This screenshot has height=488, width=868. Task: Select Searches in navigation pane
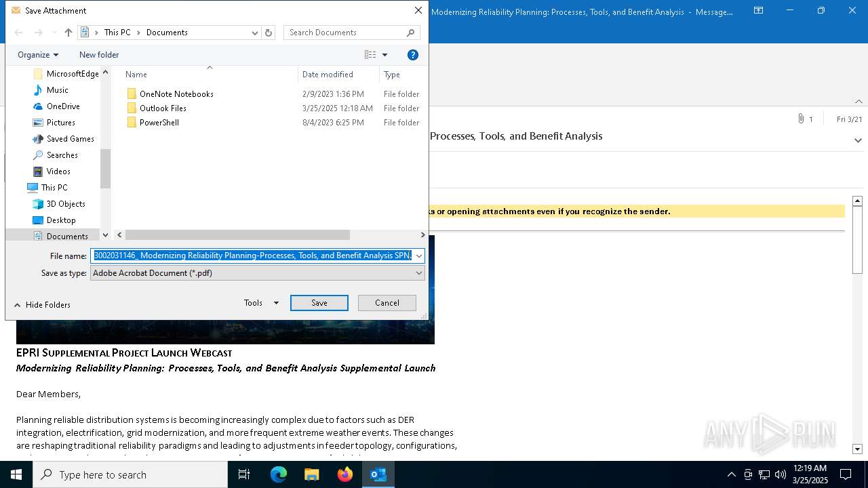pos(62,155)
